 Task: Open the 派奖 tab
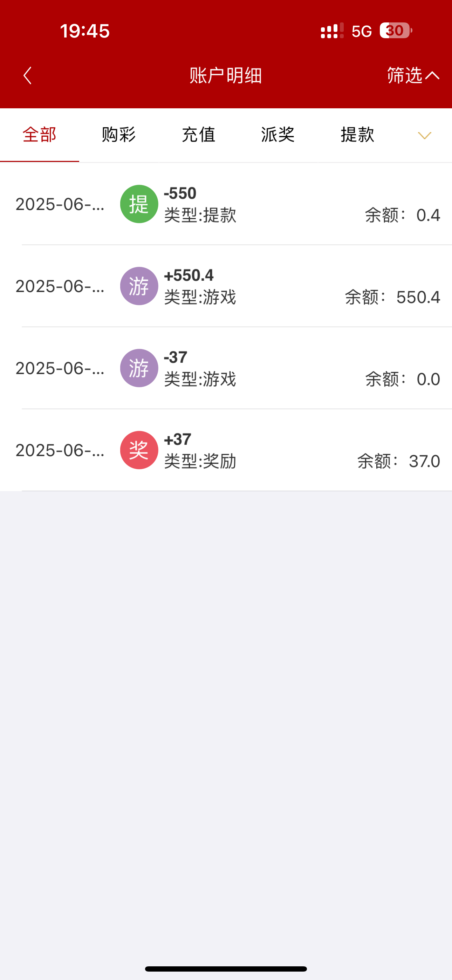[278, 135]
